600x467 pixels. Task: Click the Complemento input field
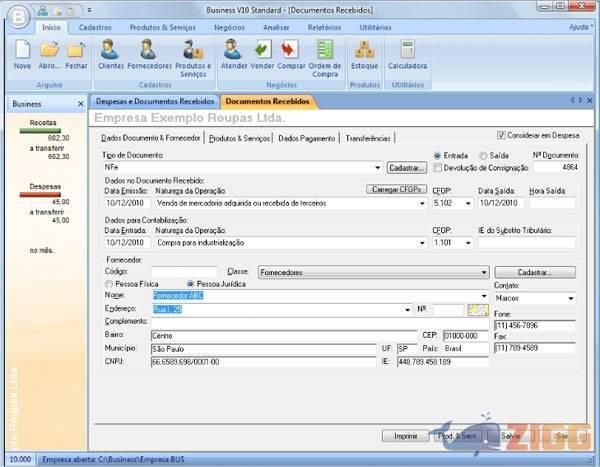pos(320,322)
